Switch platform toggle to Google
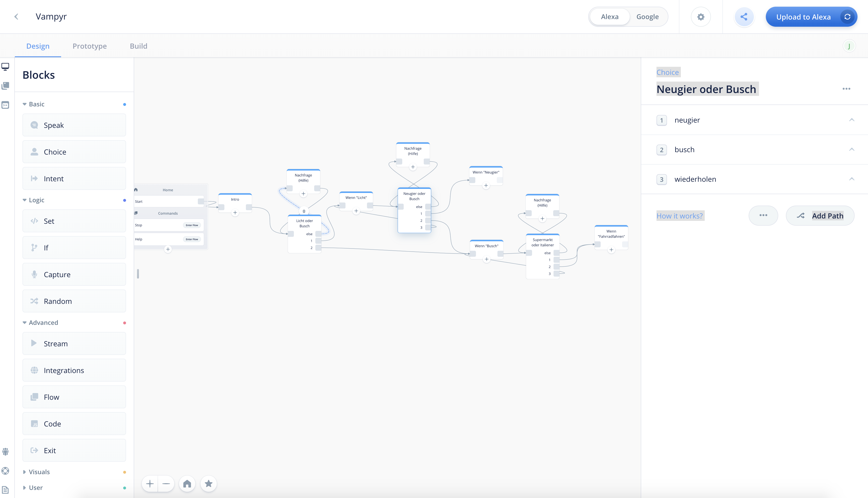Screen dimensions: 868x498 [x=647, y=17]
